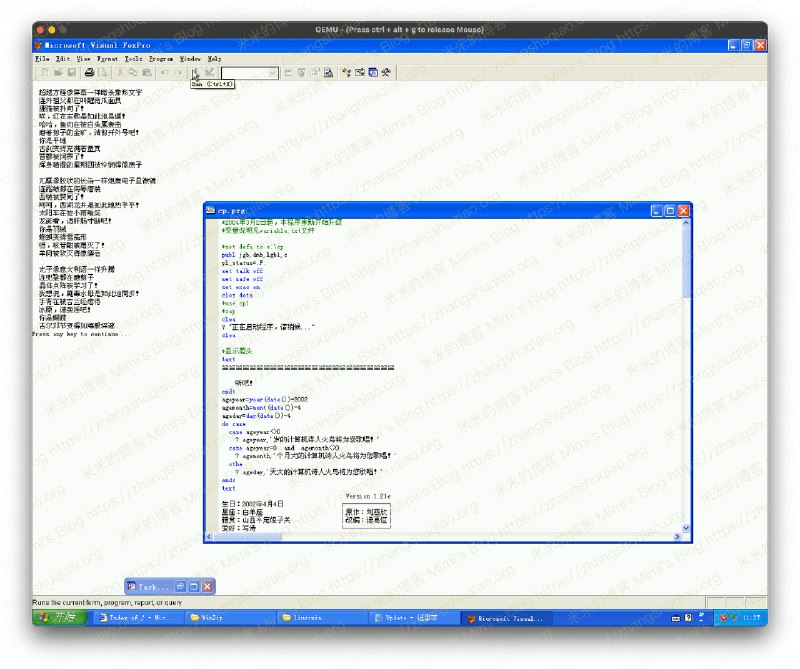Click the 'do case' code line
This screenshot has height=669, width=800.
tap(234, 424)
